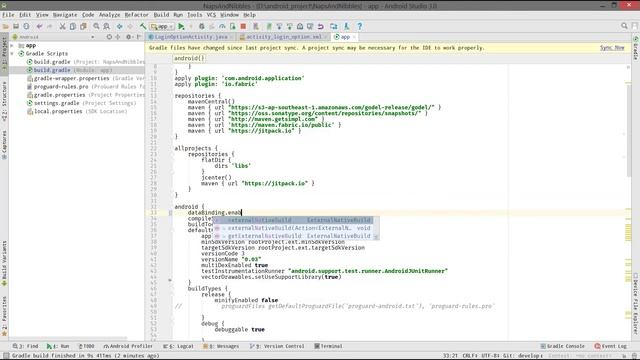Click the Android Profiler gauge icon
The image size is (640, 360).
tap(222, 27)
